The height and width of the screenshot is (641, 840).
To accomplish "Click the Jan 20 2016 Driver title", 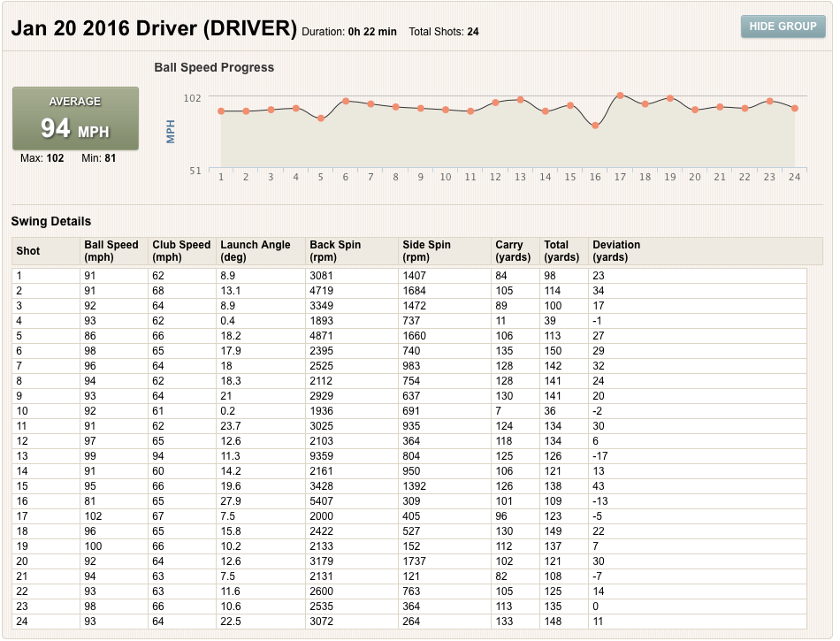I will (x=154, y=28).
